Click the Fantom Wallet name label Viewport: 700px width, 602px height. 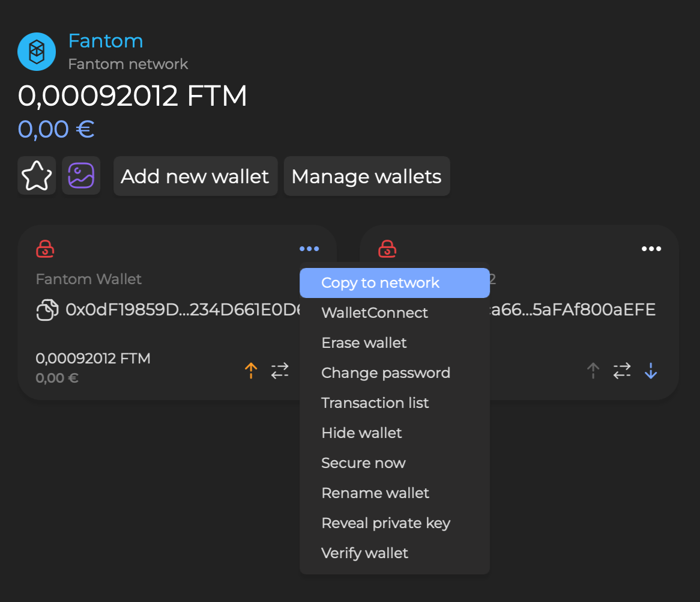88,279
